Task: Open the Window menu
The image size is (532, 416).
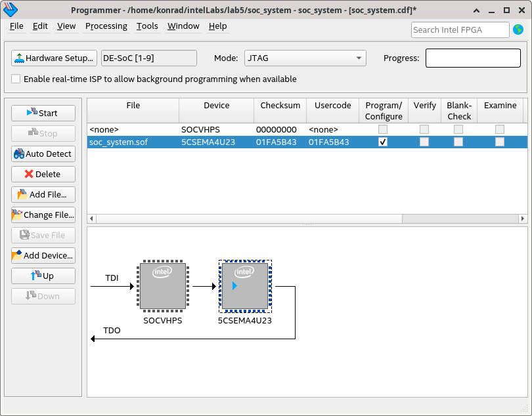Action: coord(183,26)
